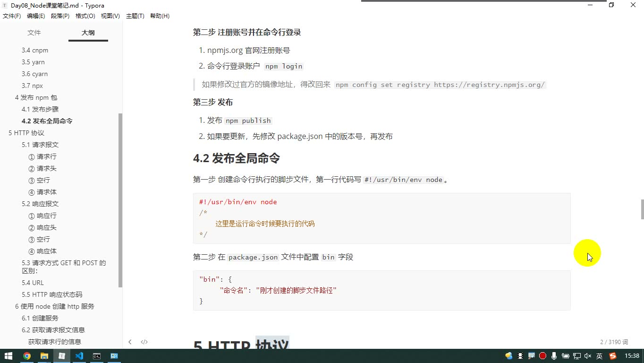Select outline item 4.1 发布步骤
The height and width of the screenshot is (363, 644).
point(40,109)
